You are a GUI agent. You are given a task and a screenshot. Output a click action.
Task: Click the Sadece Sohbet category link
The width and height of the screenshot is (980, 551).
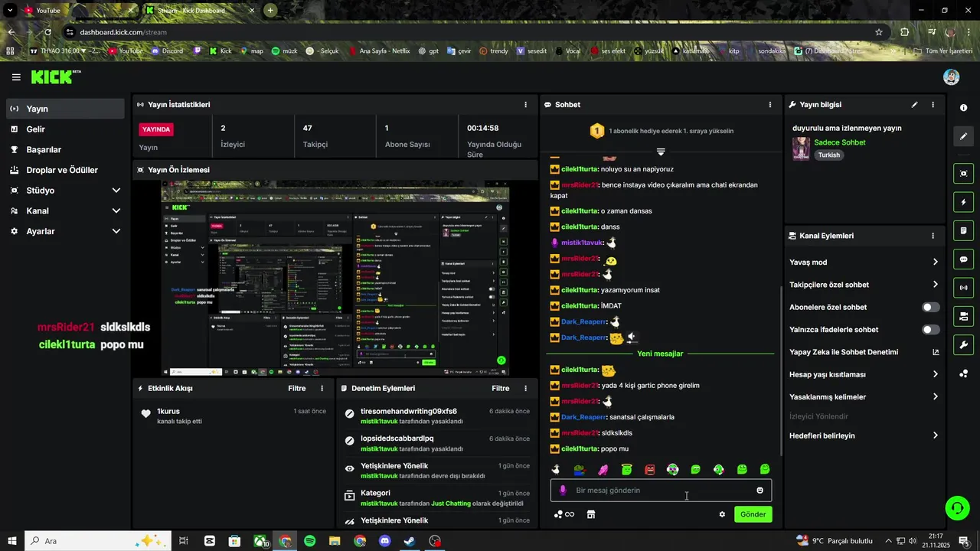(x=840, y=142)
